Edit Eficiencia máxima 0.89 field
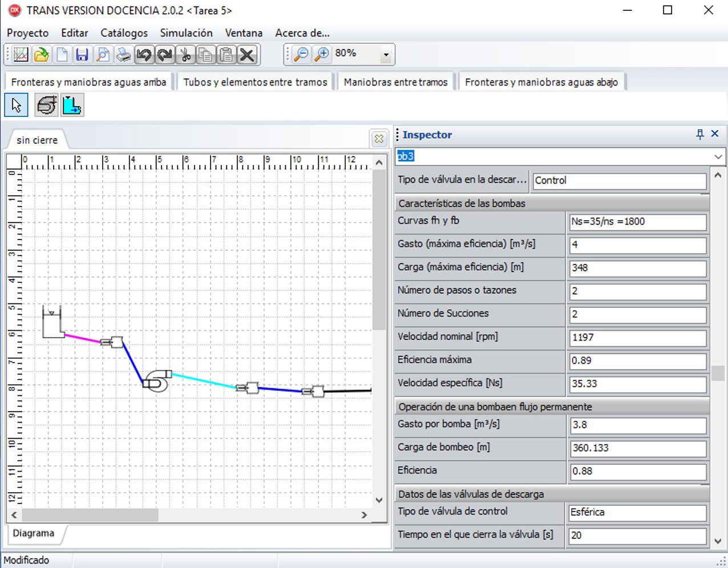This screenshot has width=728, height=568. point(638,361)
